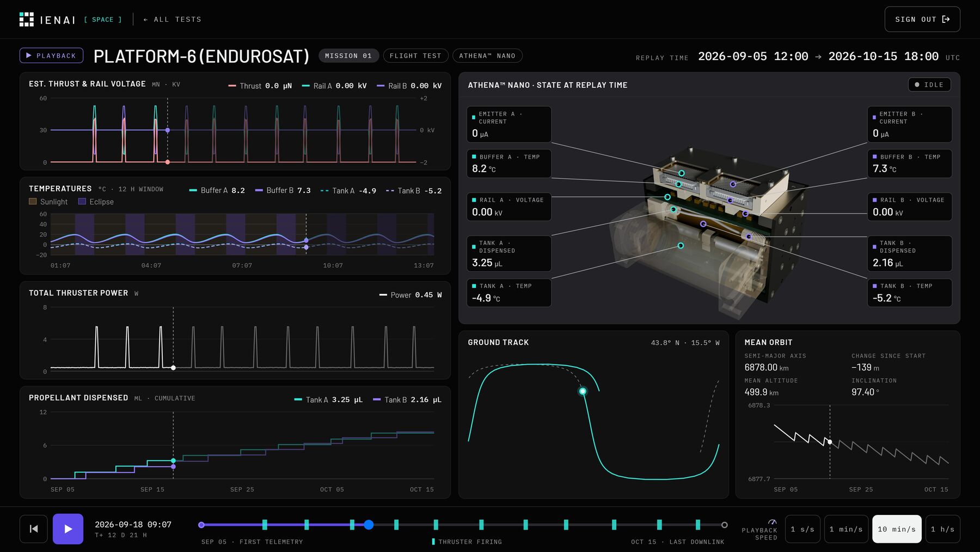Select the Buffer A temp readout card
Viewport: 980px width, 552px height.
(x=509, y=163)
